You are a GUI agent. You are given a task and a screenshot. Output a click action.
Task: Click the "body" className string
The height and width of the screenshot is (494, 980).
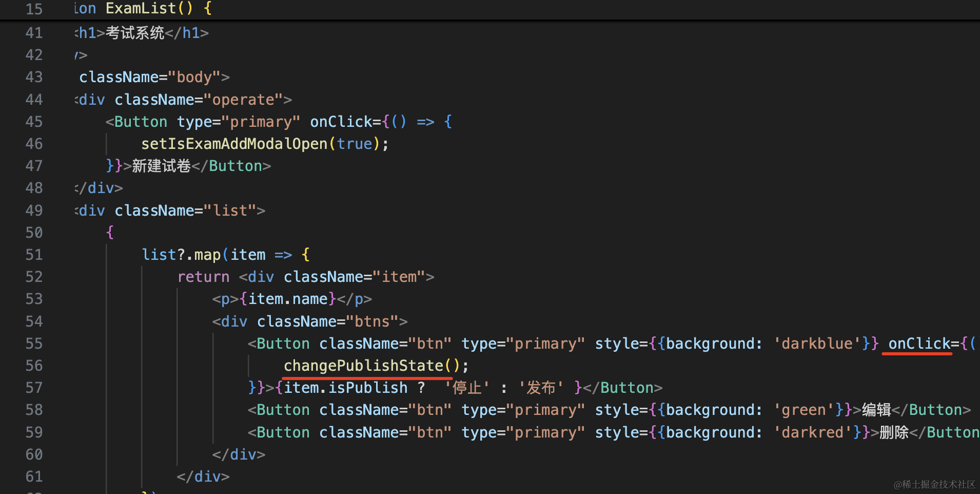(x=194, y=77)
